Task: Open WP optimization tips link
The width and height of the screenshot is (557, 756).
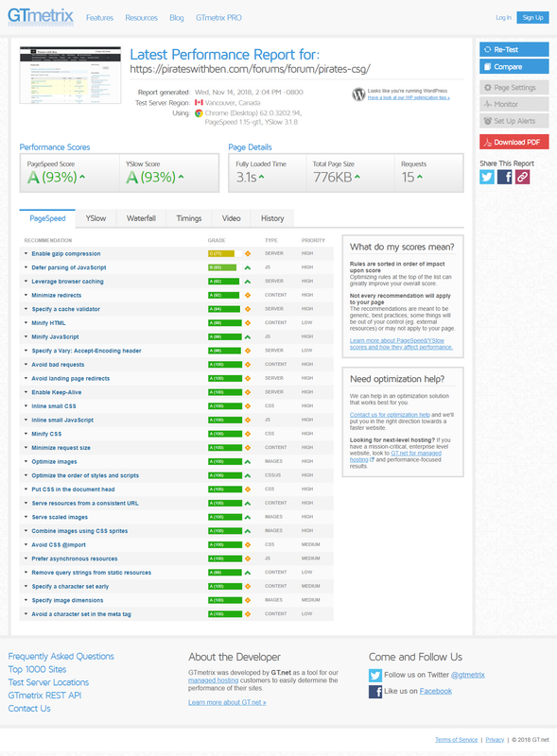Action: [x=409, y=98]
